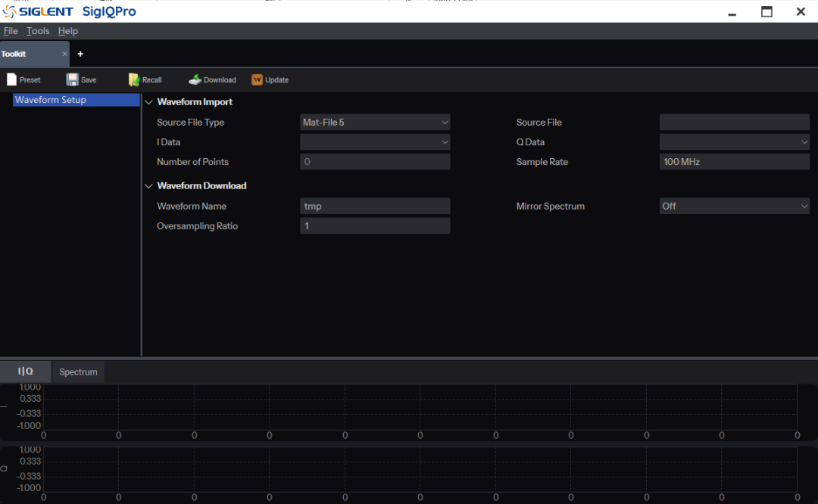Image resolution: width=818 pixels, height=504 pixels.
Task: Click the Waveform Name input field
Action: click(x=375, y=206)
